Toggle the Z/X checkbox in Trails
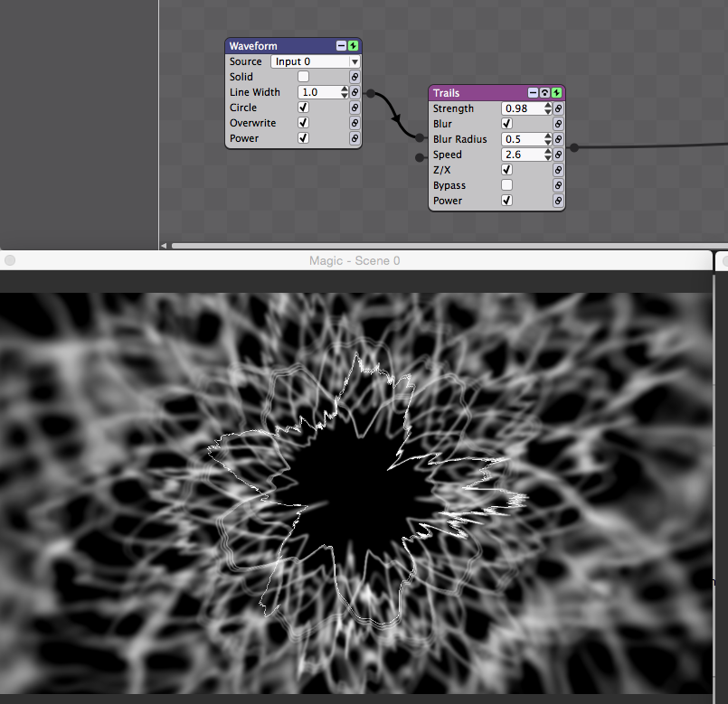Viewport: 728px width, 704px height. pos(507,169)
